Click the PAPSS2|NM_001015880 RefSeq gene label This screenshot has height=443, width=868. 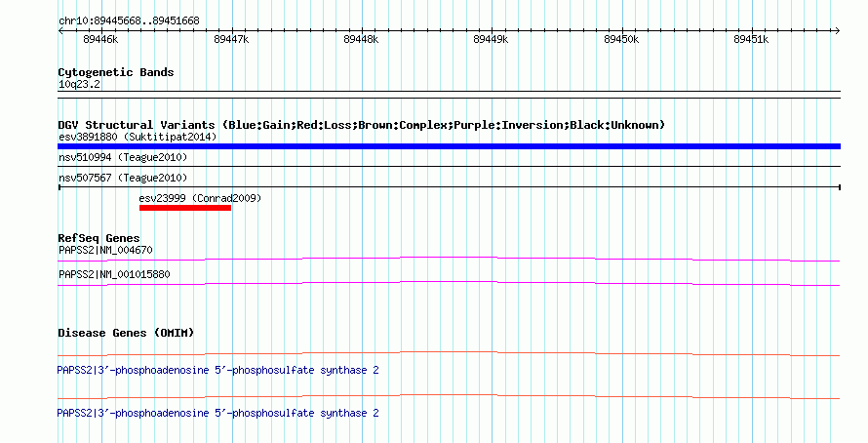point(114,274)
